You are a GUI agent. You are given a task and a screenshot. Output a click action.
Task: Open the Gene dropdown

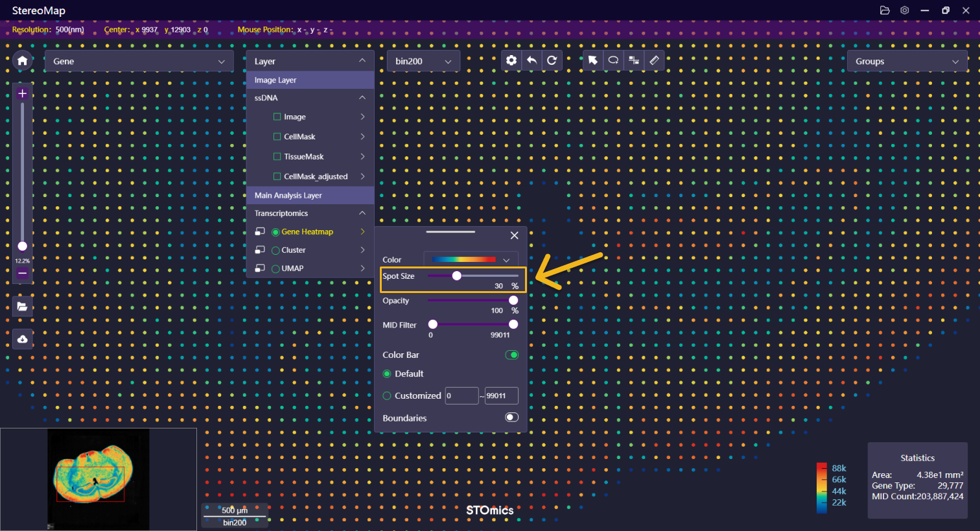coord(139,61)
